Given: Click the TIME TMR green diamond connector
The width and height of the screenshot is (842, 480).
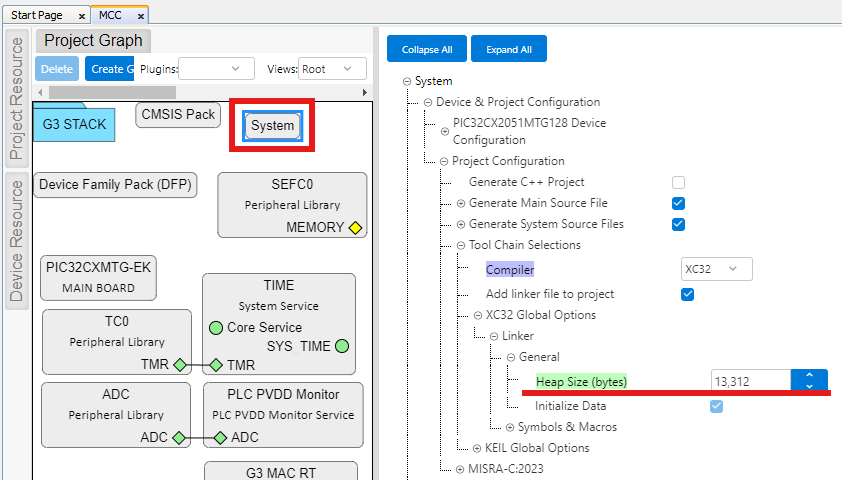Looking at the screenshot, I should pyautogui.click(x=215, y=365).
